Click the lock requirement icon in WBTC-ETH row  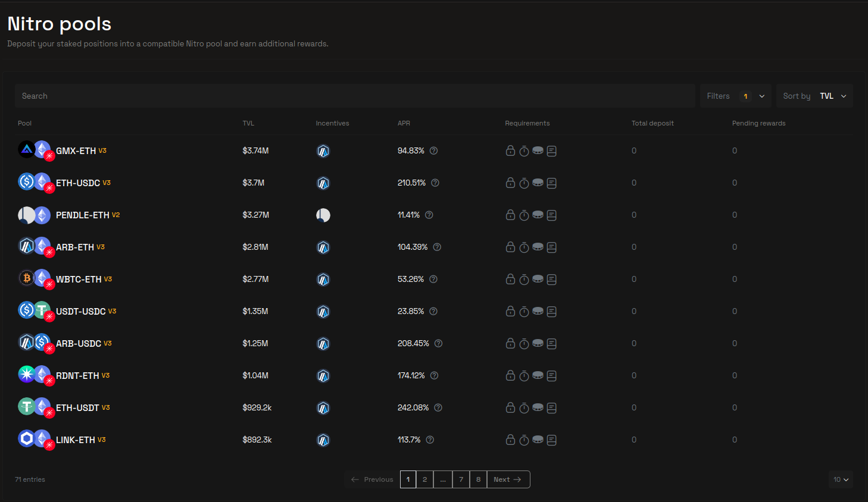point(510,279)
